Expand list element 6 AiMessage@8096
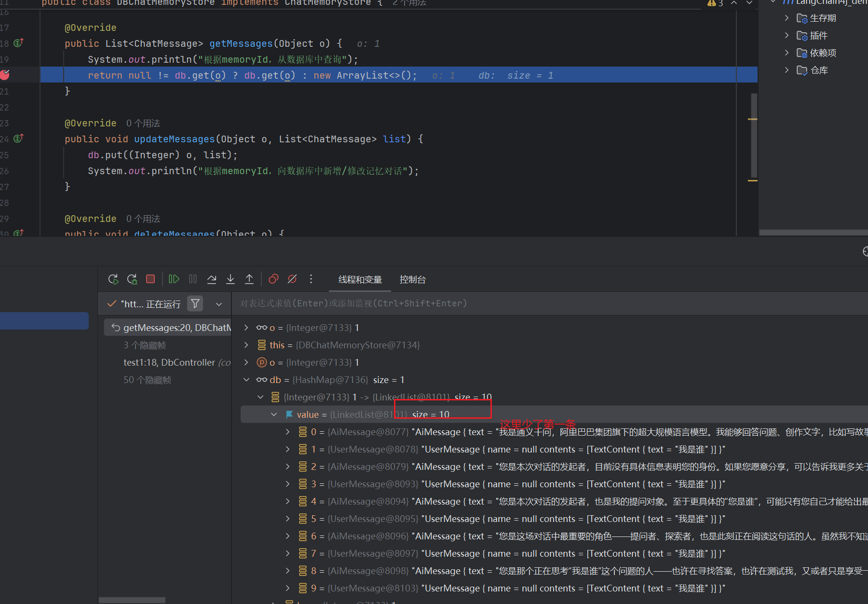Screen dimensions: 868x604 coord(288,536)
